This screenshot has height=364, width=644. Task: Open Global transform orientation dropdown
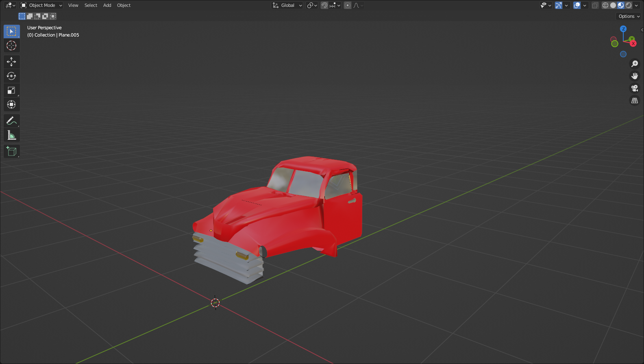287,5
